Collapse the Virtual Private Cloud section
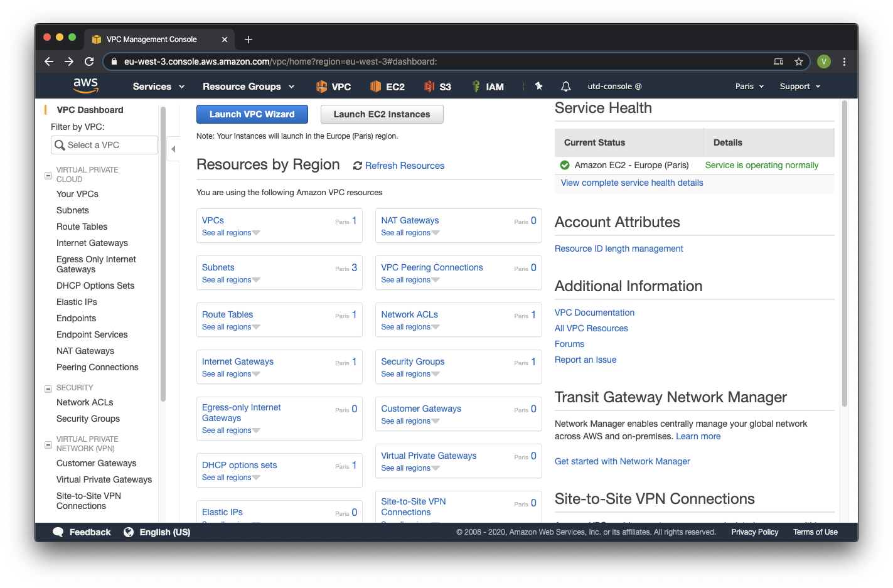The image size is (893, 588). [48, 176]
